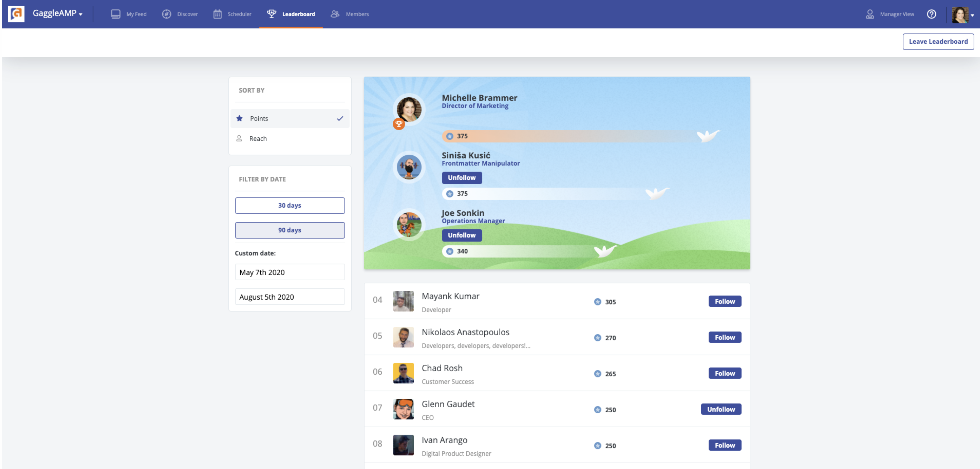Click the August 5th 2020 end date field
Viewport: 980px width, 469px height.
coord(289,297)
